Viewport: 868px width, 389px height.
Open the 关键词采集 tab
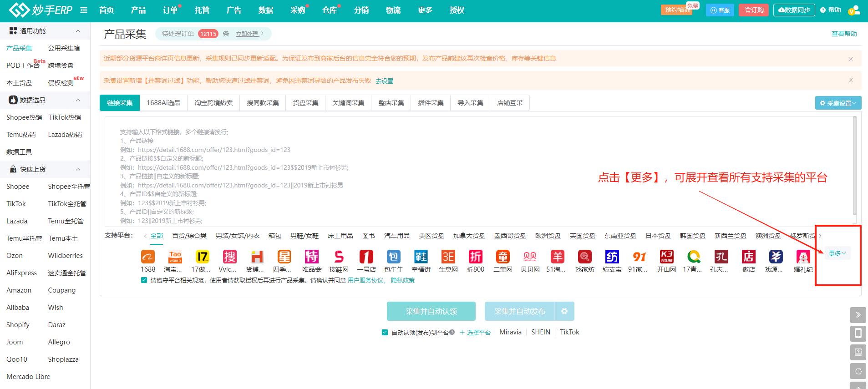[x=348, y=103]
